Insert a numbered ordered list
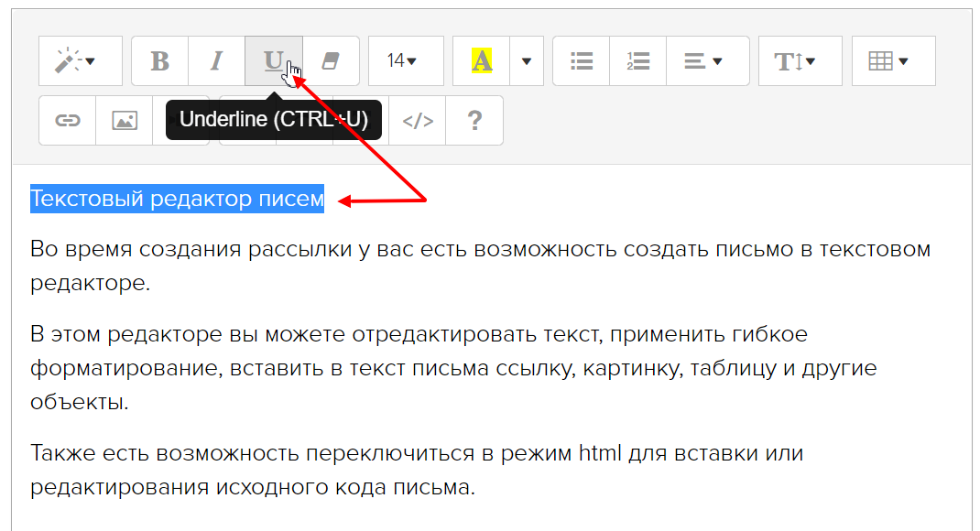Image resolution: width=980 pixels, height=531 pixels. pyautogui.click(x=637, y=61)
